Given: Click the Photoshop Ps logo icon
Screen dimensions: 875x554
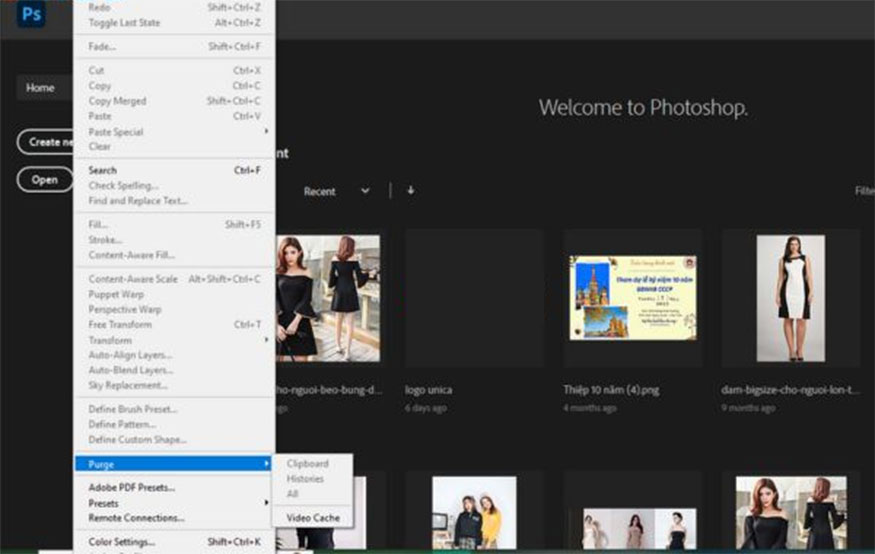Looking at the screenshot, I should (31, 14).
